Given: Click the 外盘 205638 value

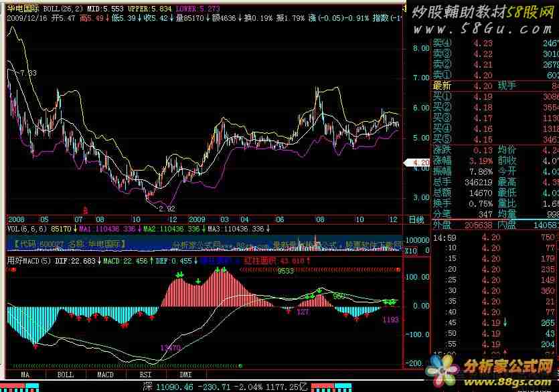Looking at the screenshot, I should (x=479, y=225).
